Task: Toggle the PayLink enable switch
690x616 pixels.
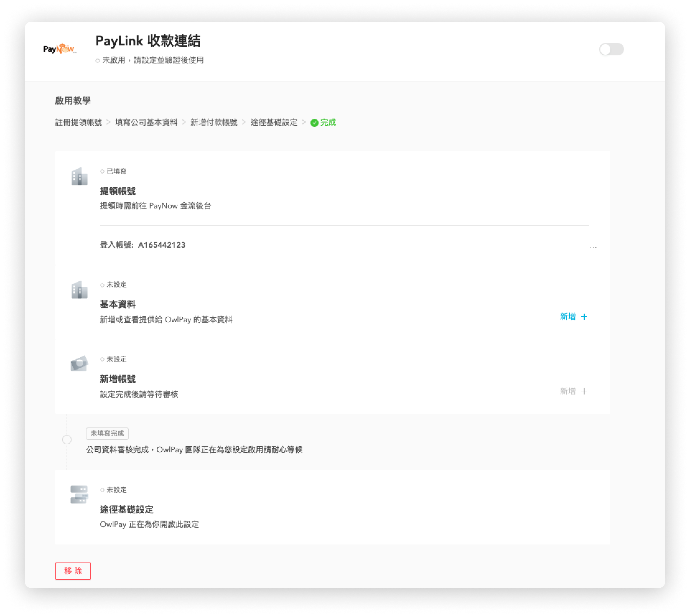Action: pyautogui.click(x=611, y=49)
